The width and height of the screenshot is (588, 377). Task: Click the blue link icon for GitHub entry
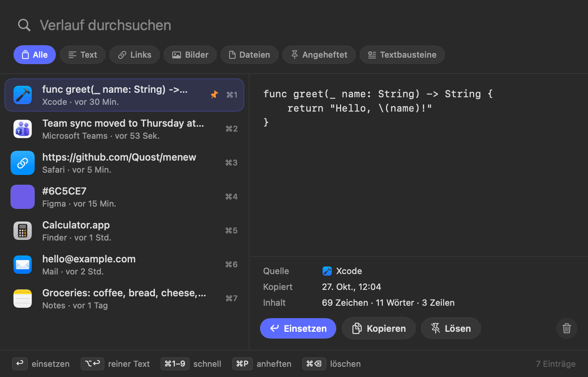pos(23,163)
